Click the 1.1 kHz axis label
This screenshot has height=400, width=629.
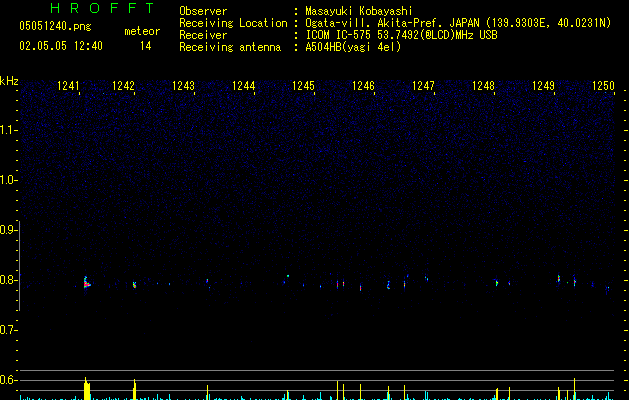[8, 130]
